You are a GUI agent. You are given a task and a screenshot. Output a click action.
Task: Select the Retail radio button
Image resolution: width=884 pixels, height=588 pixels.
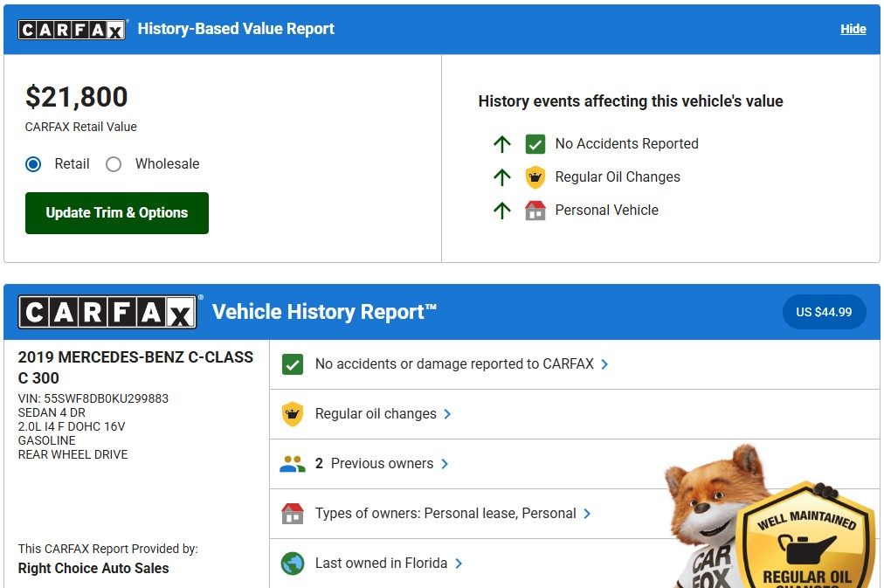point(33,164)
